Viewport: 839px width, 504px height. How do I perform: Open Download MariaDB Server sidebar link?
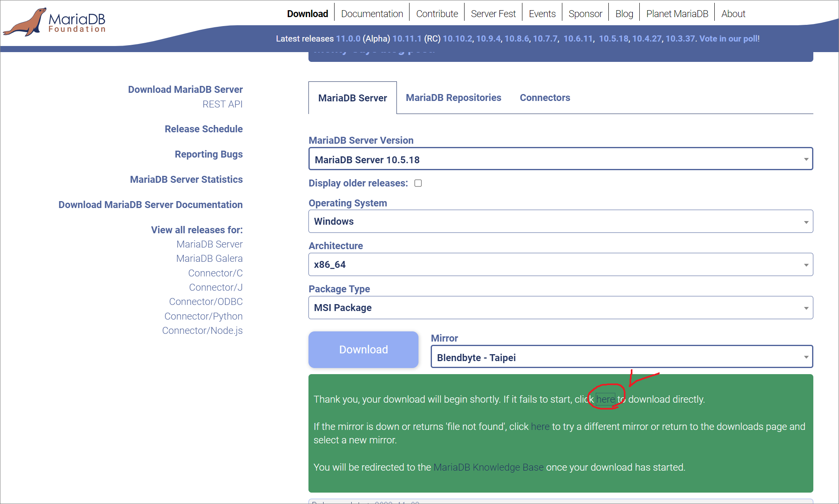coord(185,90)
